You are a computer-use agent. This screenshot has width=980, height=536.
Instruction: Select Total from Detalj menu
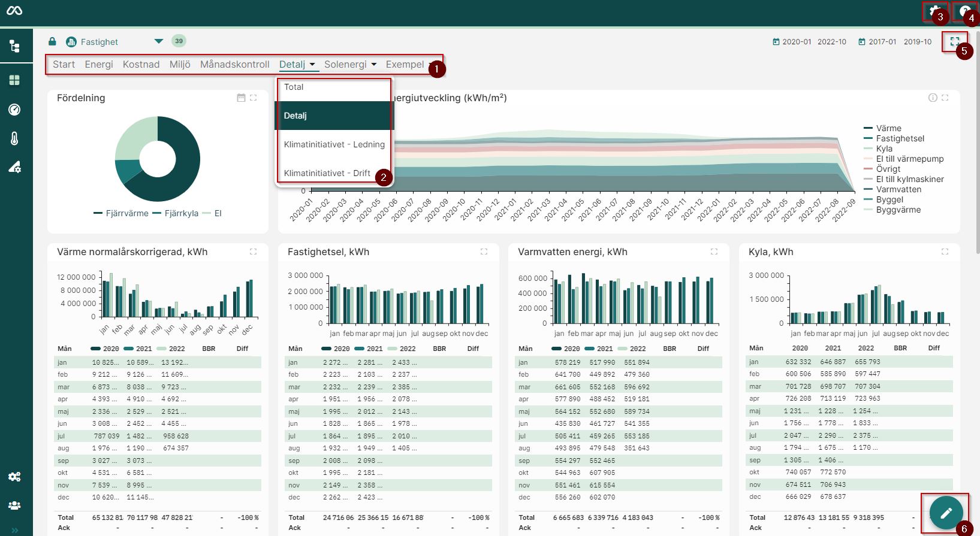point(333,87)
